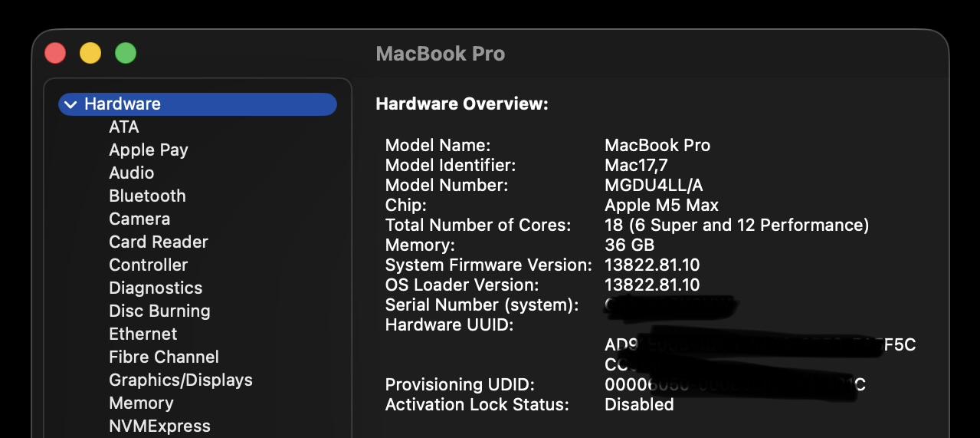Open the ATA sidebar item

124,127
